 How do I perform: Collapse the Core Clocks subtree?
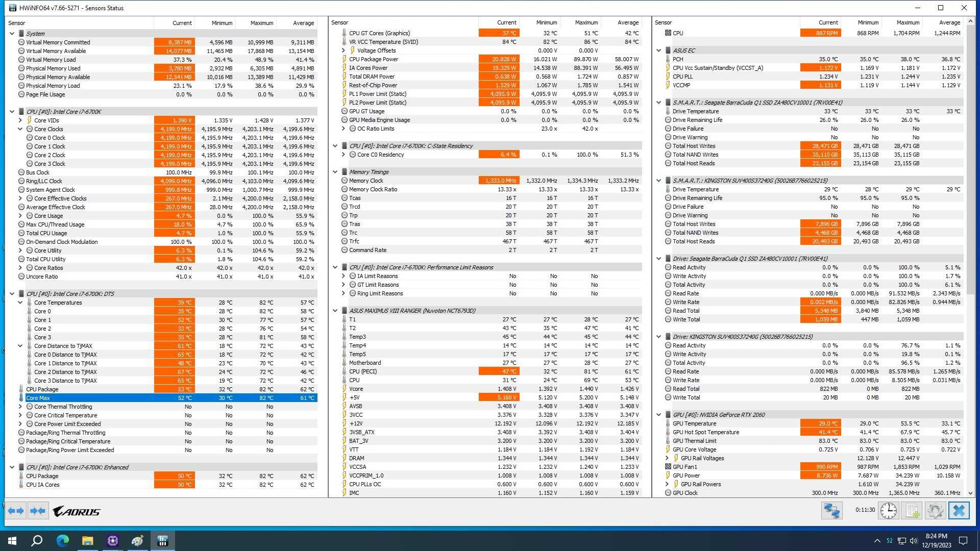pyautogui.click(x=20, y=129)
